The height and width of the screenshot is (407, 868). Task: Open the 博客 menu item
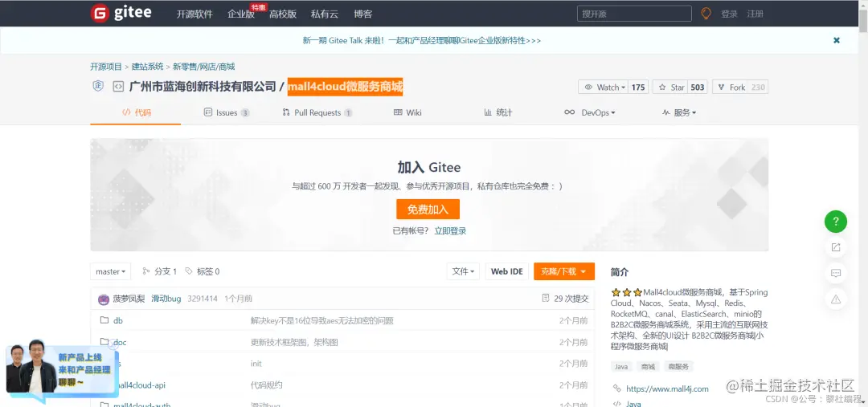pyautogui.click(x=362, y=14)
